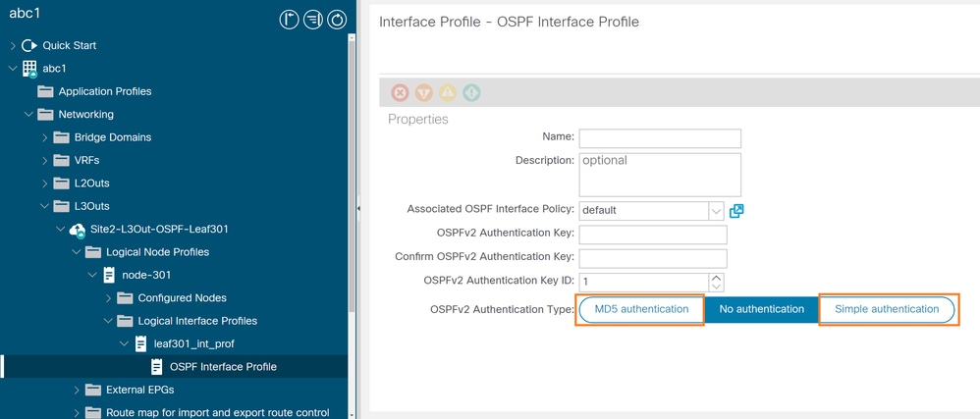This screenshot has width=980, height=419.
Task: Click the Logical Node Profiles folder icon
Action: (x=93, y=252)
